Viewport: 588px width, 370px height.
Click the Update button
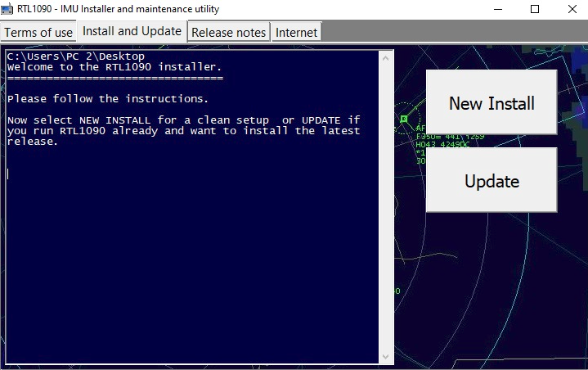pyautogui.click(x=491, y=180)
